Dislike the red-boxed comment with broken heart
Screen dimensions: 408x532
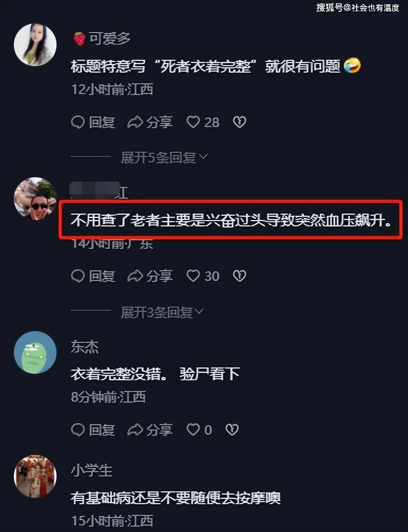point(239,276)
